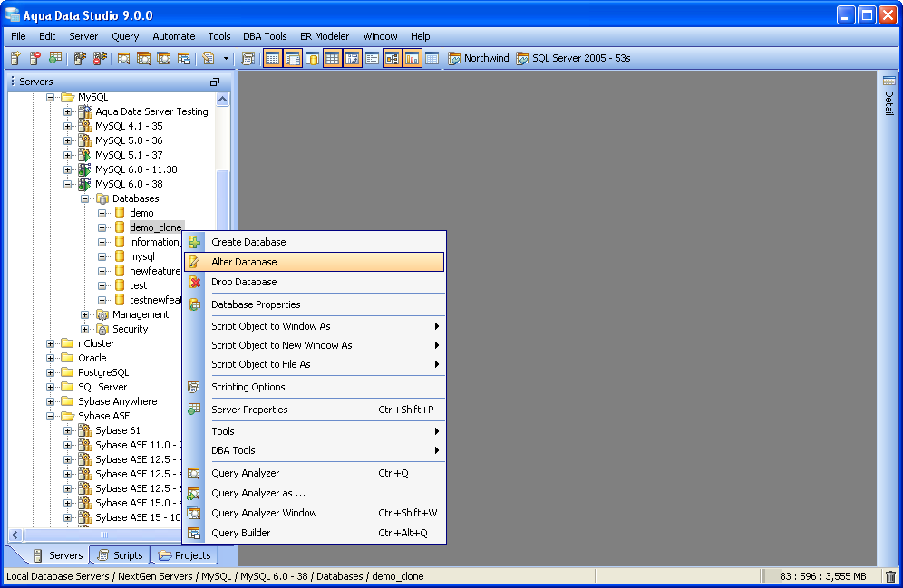903x588 pixels.
Task: Click the script editor toolbar icon
Action: tap(209, 58)
